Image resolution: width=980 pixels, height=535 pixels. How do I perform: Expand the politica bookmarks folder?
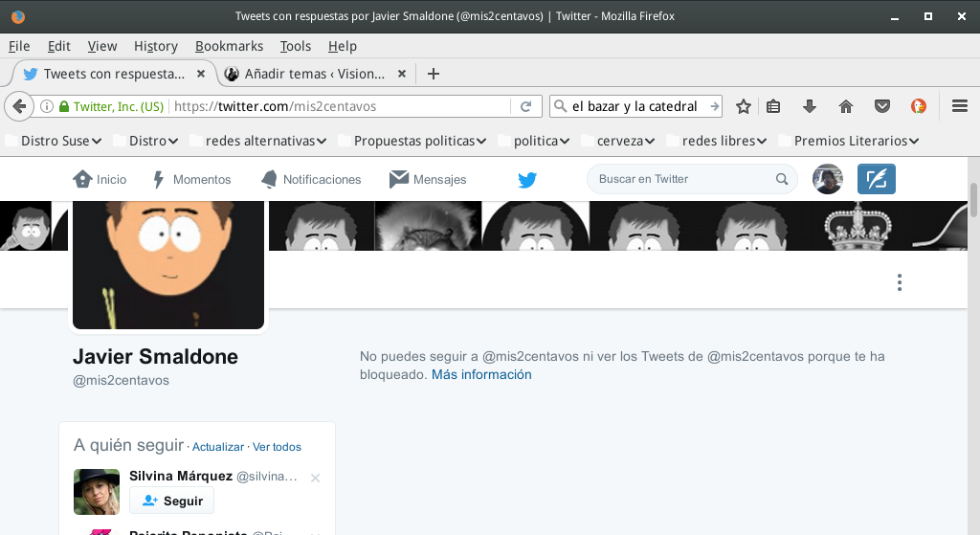coord(534,141)
